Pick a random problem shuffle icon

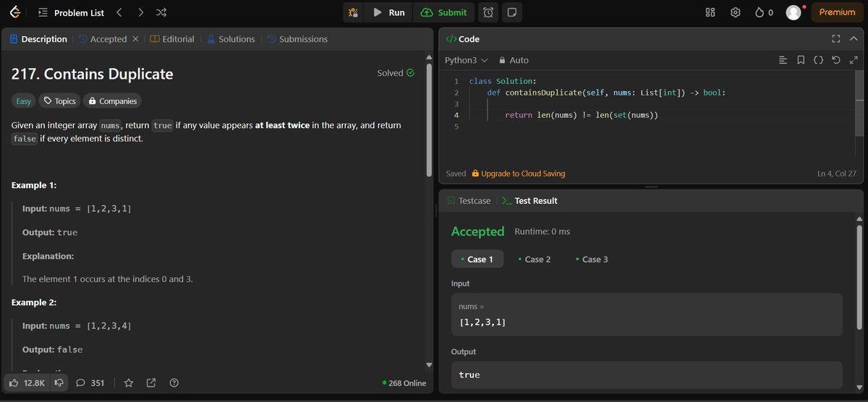161,12
